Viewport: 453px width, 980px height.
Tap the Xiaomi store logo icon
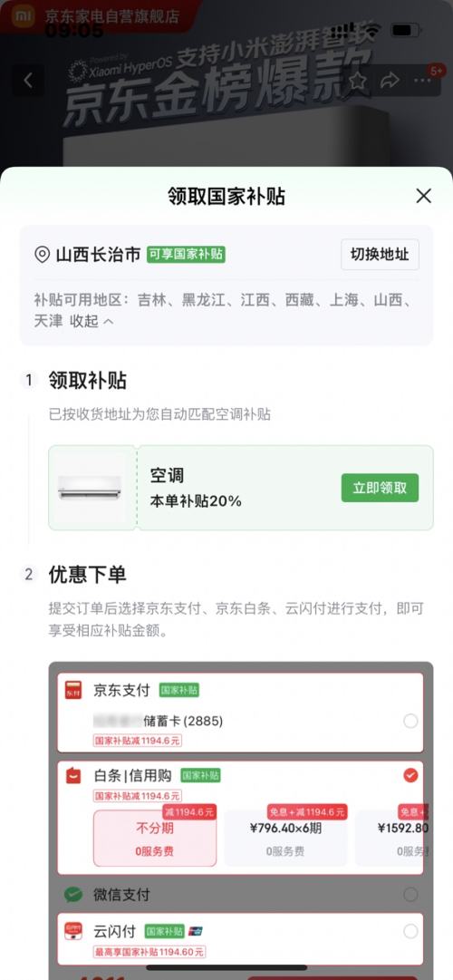[24, 15]
